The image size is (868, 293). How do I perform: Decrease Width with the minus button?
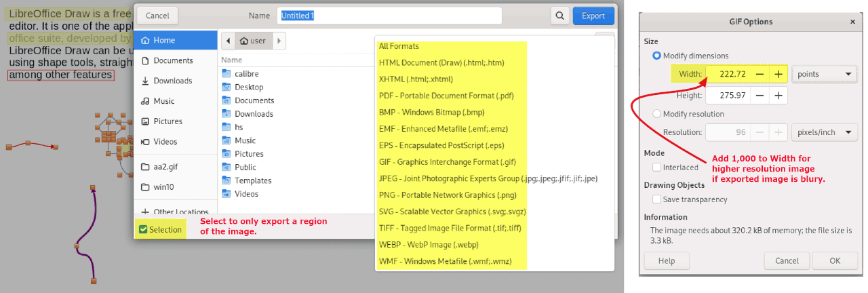pos(760,74)
